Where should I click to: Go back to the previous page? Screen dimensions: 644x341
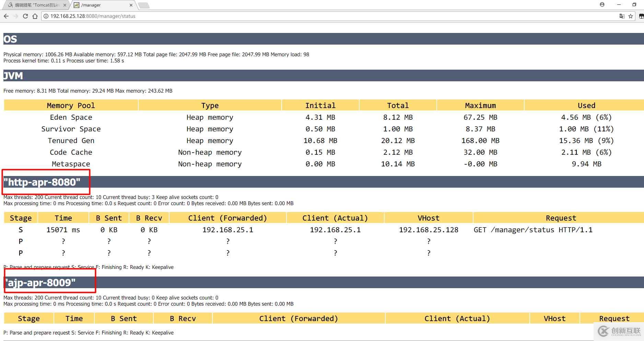click(6, 16)
